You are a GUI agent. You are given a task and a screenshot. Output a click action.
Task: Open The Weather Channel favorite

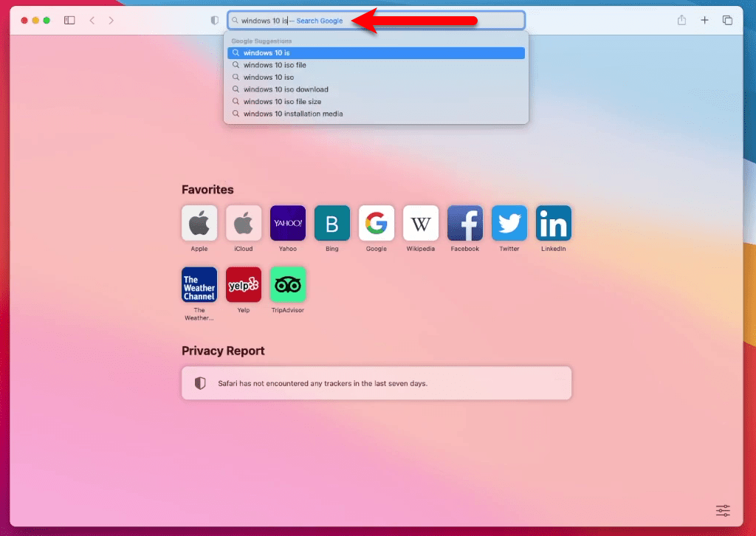click(x=199, y=284)
